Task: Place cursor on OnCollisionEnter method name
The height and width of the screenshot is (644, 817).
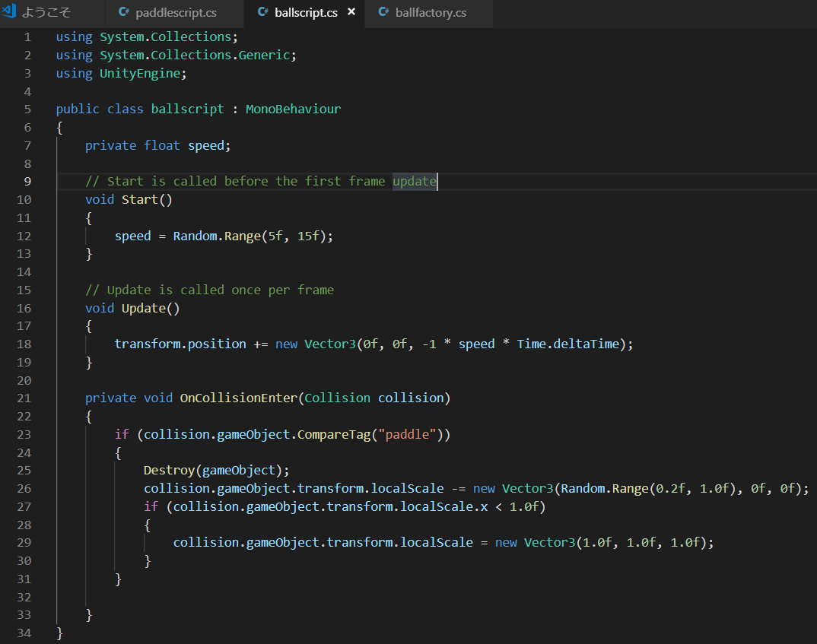Action: click(x=237, y=398)
